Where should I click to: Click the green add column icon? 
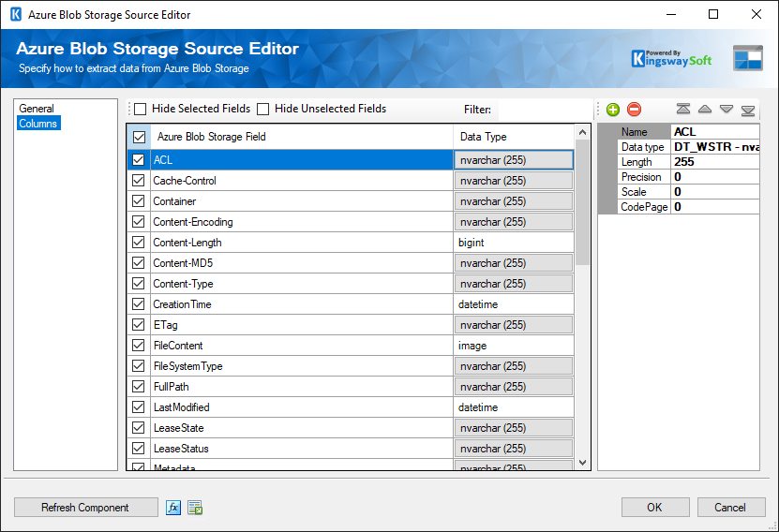click(613, 110)
